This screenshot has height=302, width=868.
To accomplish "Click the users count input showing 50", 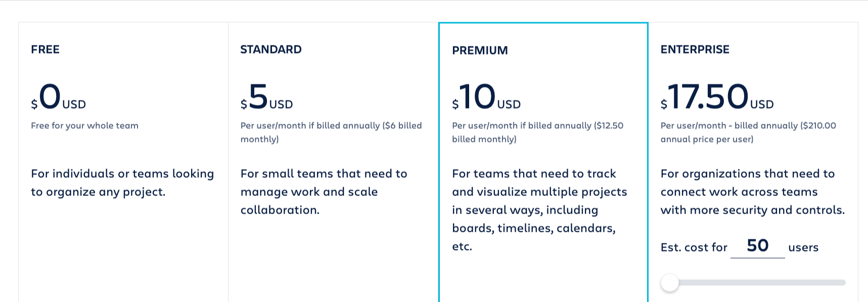I will pyautogui.click(x=758, y=246).
